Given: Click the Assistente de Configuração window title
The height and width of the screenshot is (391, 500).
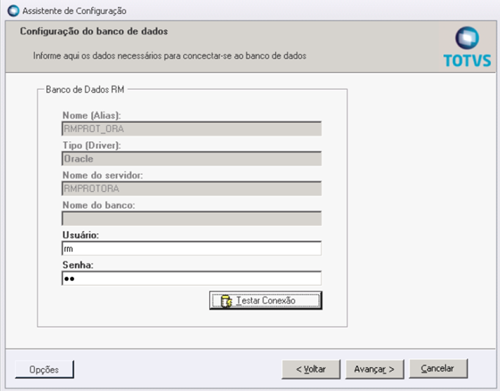Looking at the screenshot, I should (x=74, y=11).
